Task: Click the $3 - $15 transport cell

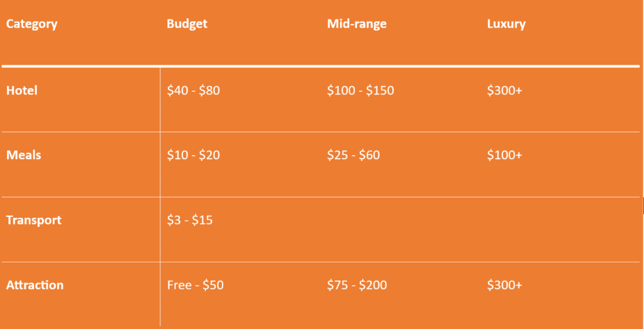Action: [189, 220]
